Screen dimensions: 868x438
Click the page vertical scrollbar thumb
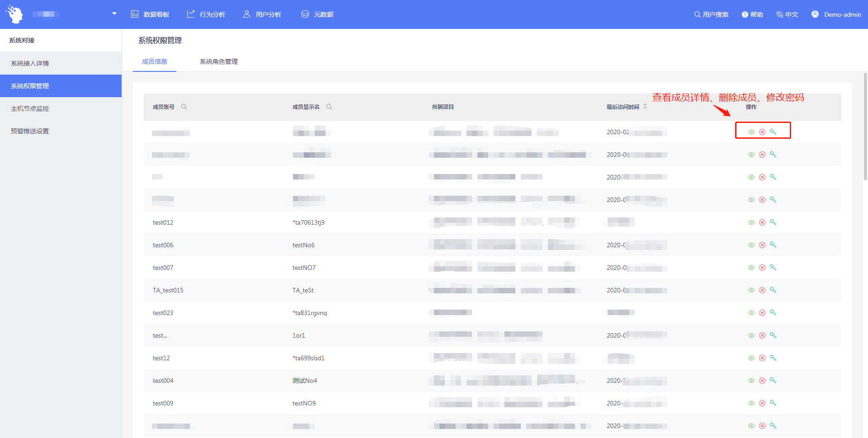pyautogui.click(x=865, y=127)
